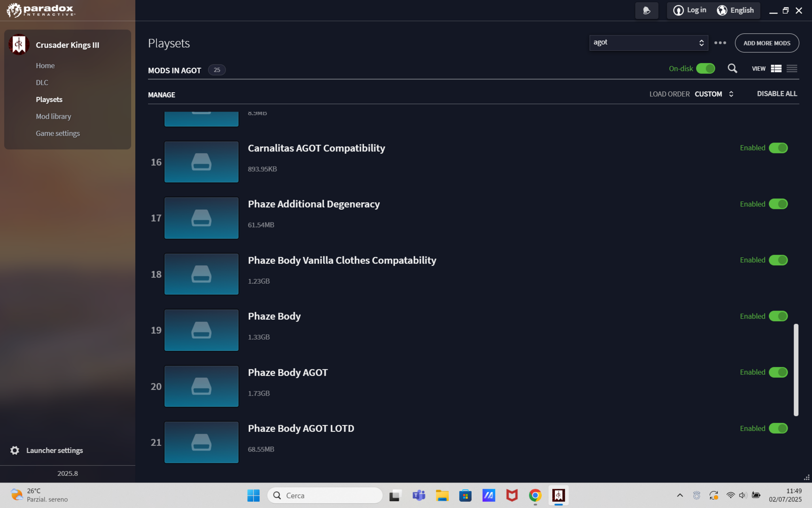Open Task View from the taskbar
This screenshot has width=812, height=508.
(x=395, y=495)
